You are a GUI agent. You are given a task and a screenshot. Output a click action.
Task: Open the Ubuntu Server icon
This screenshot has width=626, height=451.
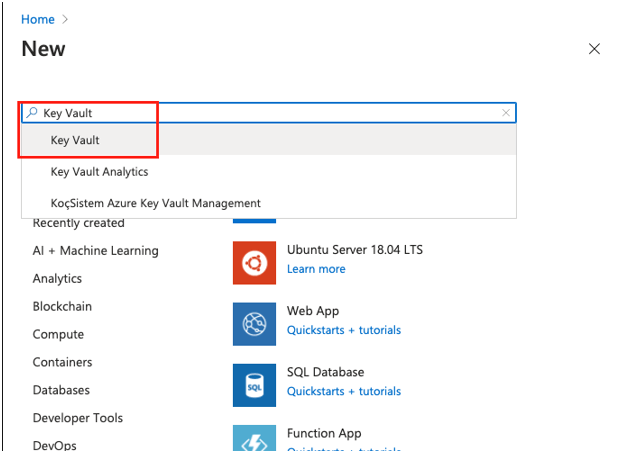point(254,263)
